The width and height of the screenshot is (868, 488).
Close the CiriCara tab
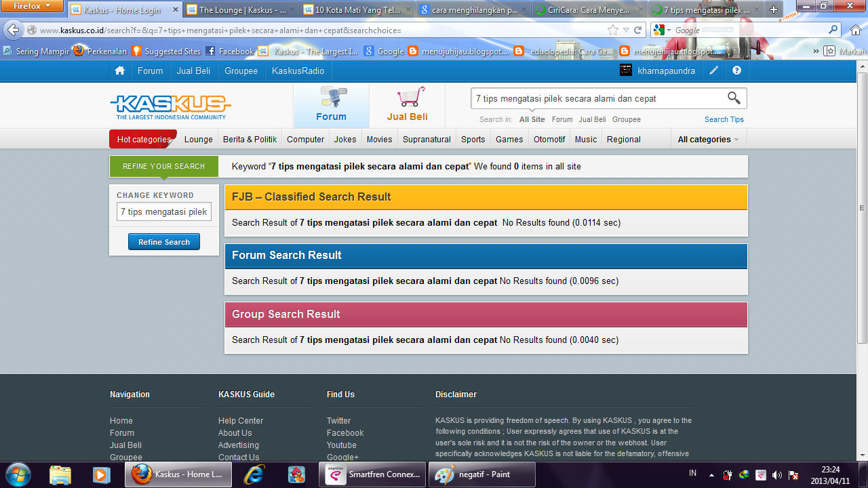641,10
